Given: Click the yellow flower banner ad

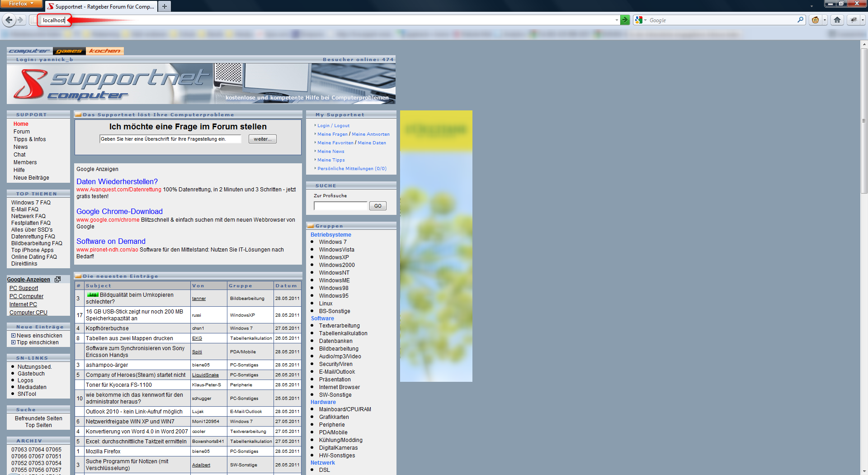Looking at the screenshot, I should [x=436, y=246].
